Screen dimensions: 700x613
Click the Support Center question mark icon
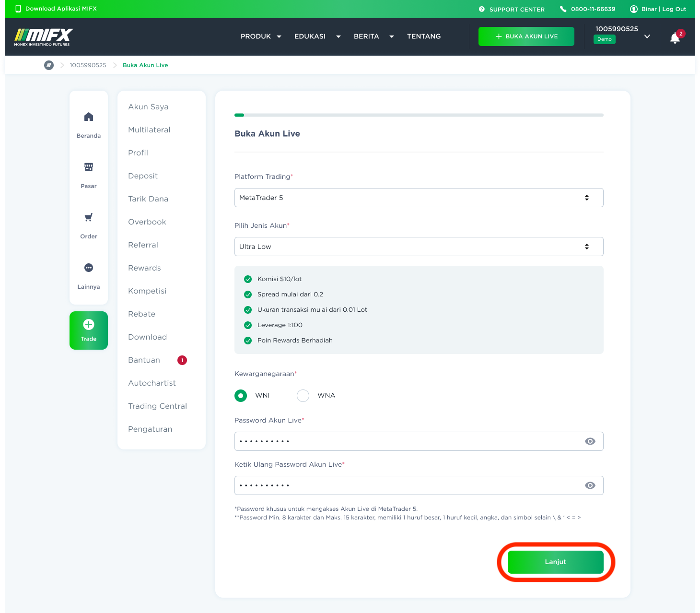481,9
